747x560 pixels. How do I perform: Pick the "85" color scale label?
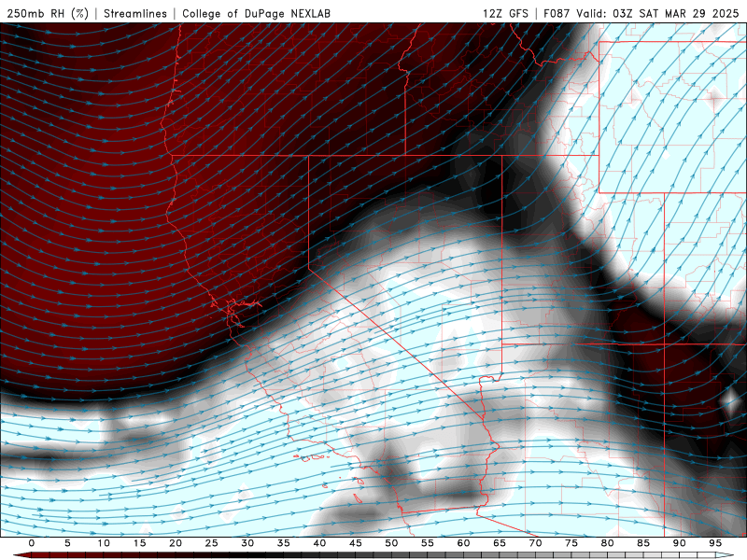coord(643,543)
